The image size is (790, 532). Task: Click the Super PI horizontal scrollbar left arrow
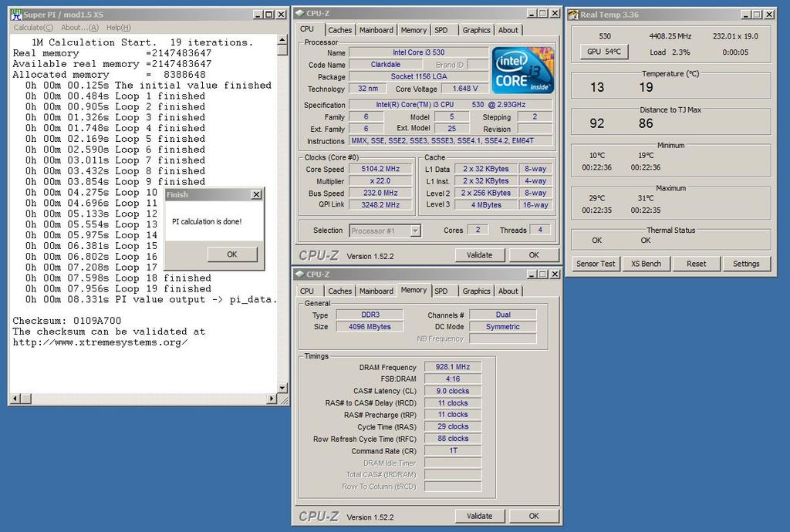(x=15, y=399)
